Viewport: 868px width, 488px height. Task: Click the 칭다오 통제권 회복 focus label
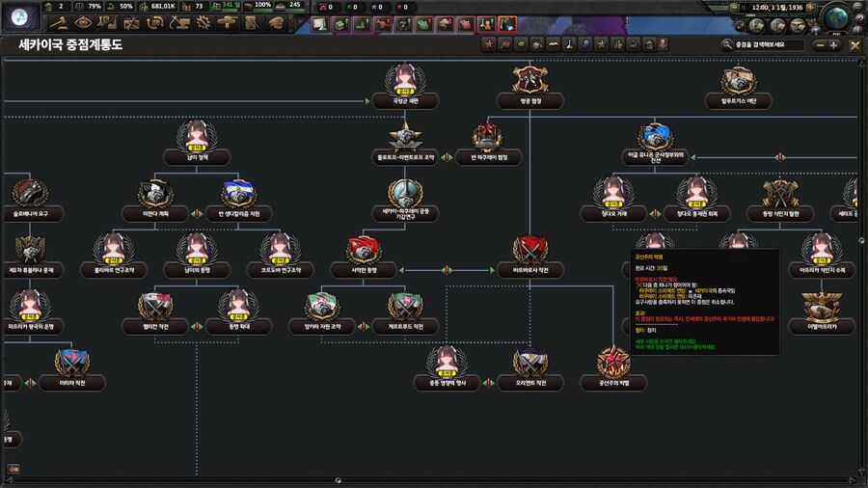697,213
